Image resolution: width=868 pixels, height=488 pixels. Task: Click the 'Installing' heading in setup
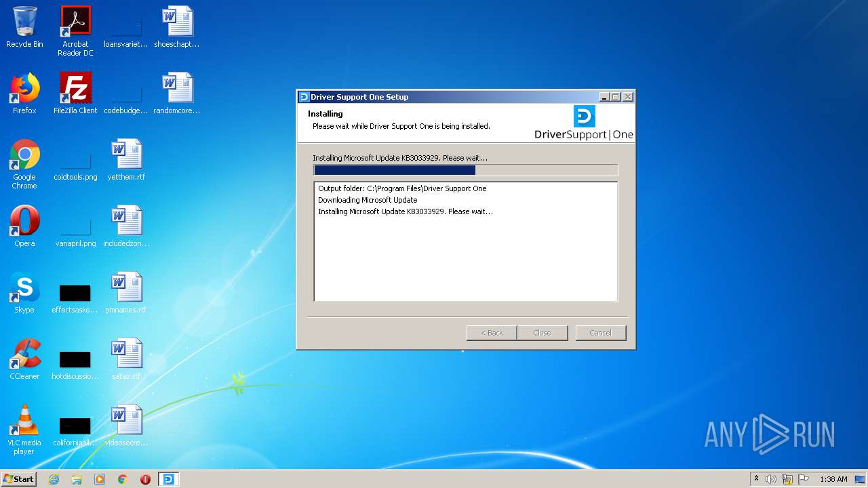click(325, 114)
